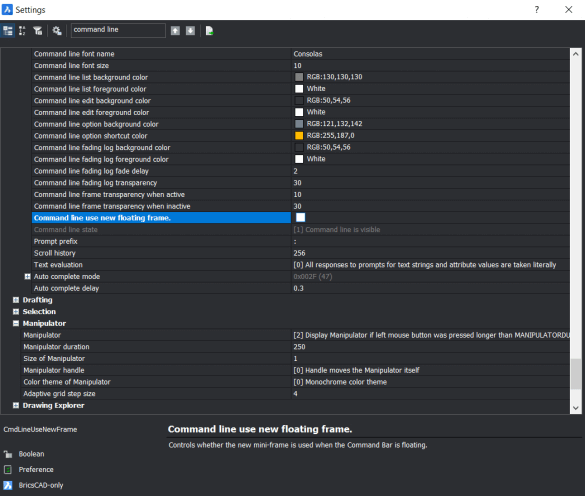
Task: Click the 'CmdLineUseNewFrame' variable name
Action: pyautogui.click(x=40, y=430)
